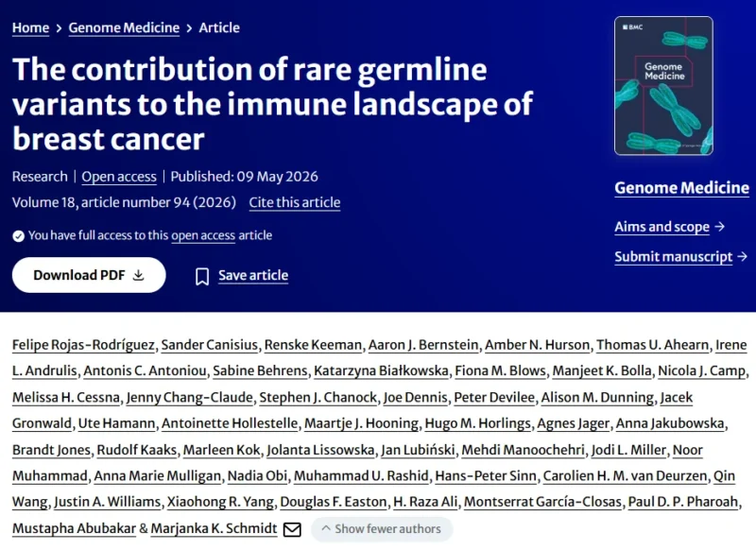Screen dimensions: 756x550
Task: Open author Douglas F. Easton
Action: coord(334,503)
